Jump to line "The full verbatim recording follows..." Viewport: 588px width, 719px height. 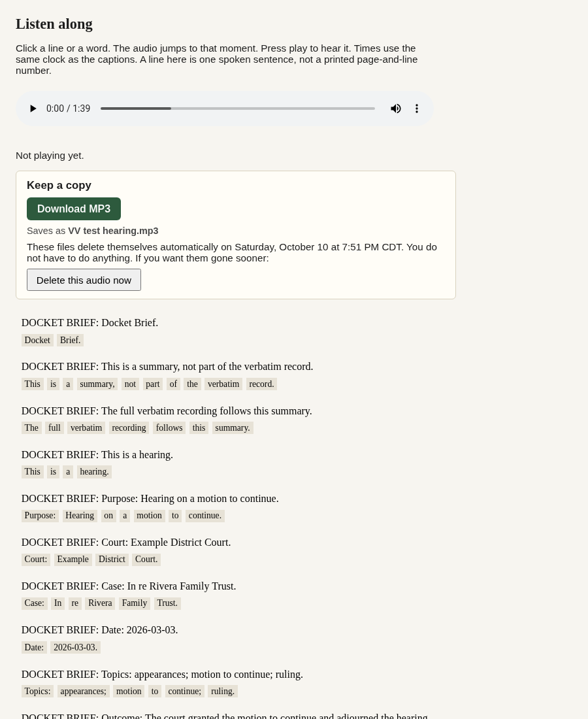167,411
